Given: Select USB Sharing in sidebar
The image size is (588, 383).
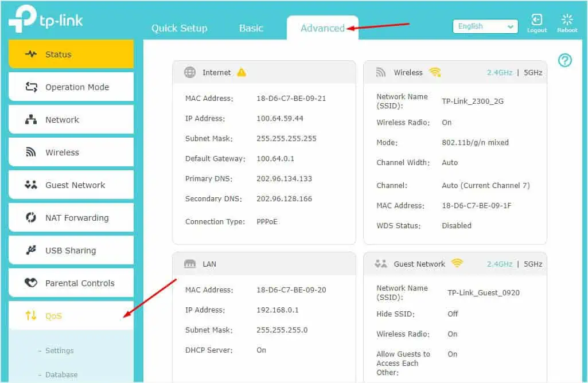Looking at the screenshot, I should [71, 251].
